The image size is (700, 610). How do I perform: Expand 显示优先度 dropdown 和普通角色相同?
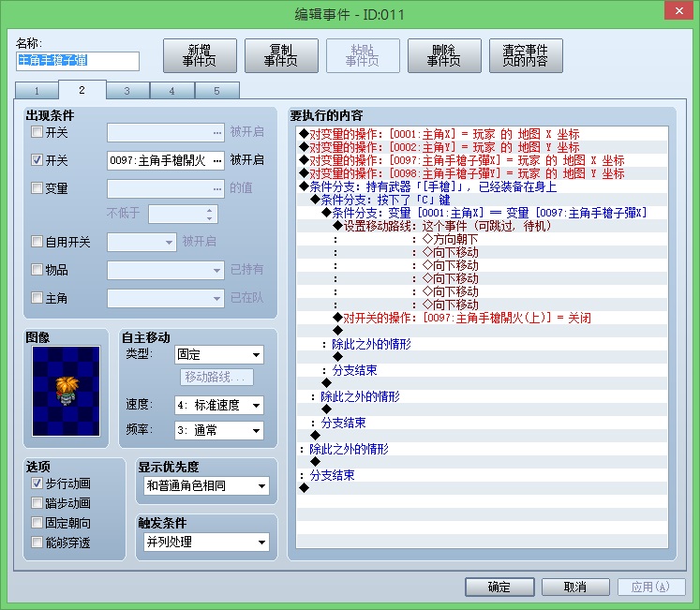coord(207,486)
